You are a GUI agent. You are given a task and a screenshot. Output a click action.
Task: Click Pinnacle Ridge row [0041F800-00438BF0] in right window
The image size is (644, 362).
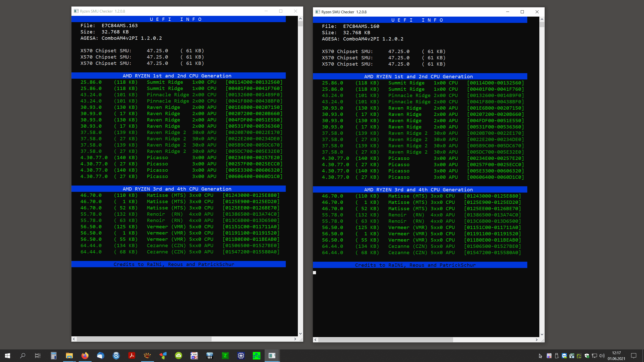tap(423, 102)
